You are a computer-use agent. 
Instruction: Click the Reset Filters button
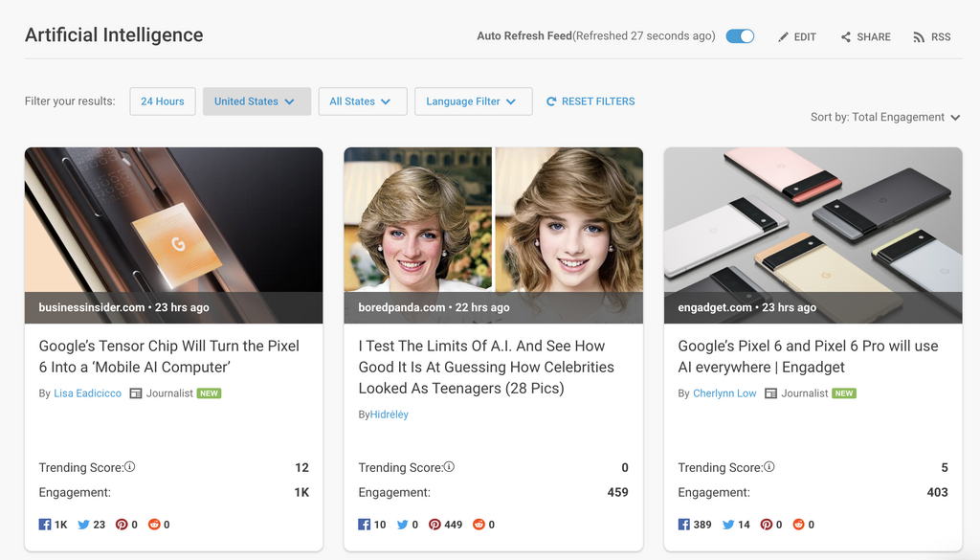590,101
